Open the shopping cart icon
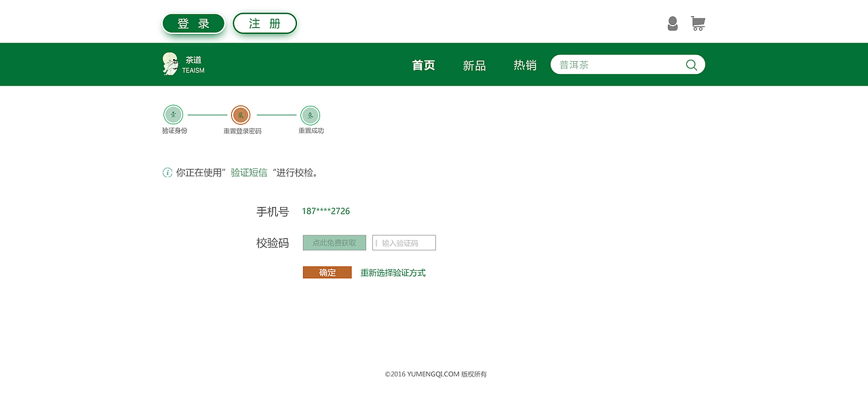Image resolution: width=868 pixels, height=401 pixels. 698,24
